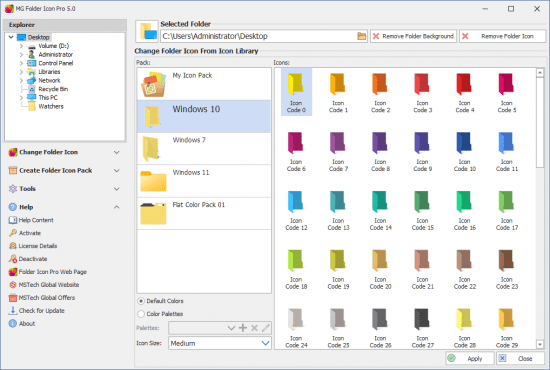Choose the Windows 7 icon pack
Viewport: 550px width, 370px height.
(x=204, y=149)
